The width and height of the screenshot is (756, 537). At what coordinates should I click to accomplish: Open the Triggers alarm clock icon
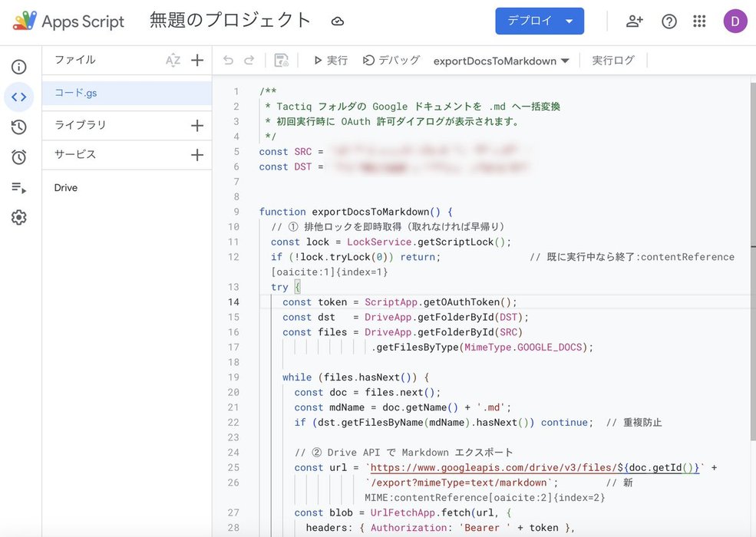click(x=18, y=157)
